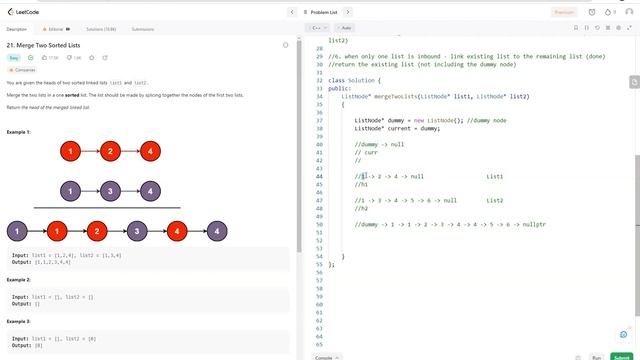Add problem to favorites star
640x360 pixels.
tap(92, 58)
